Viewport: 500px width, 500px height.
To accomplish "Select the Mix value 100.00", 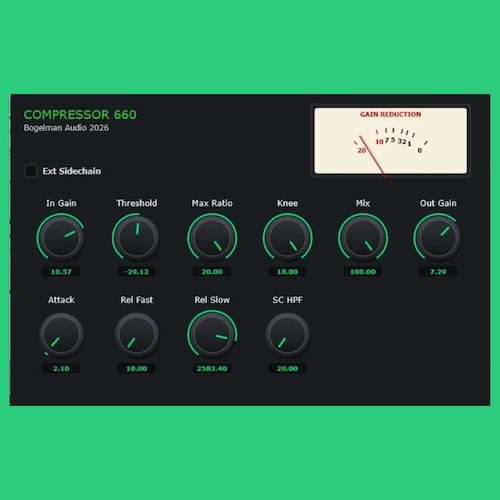I will pos(363,272).
